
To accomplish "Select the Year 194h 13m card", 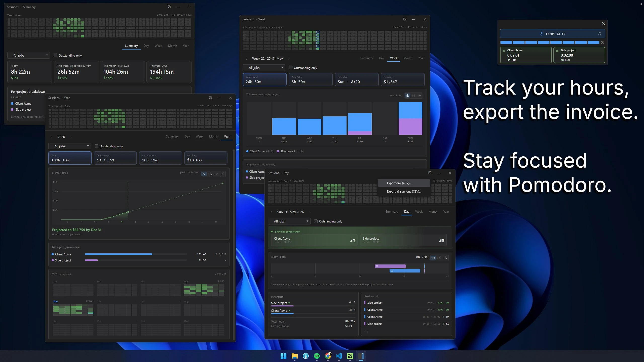I will [x=70, y=158].
